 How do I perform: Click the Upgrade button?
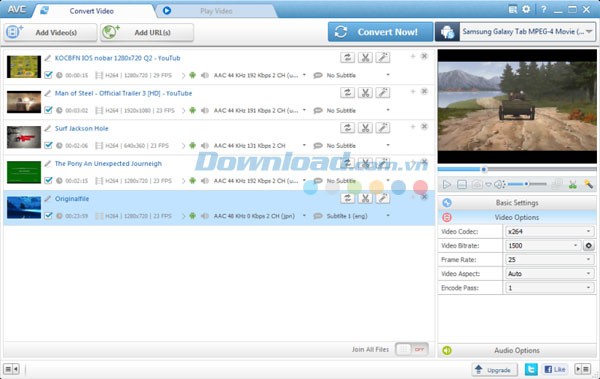pyautogui.click(x=494, y=370)
